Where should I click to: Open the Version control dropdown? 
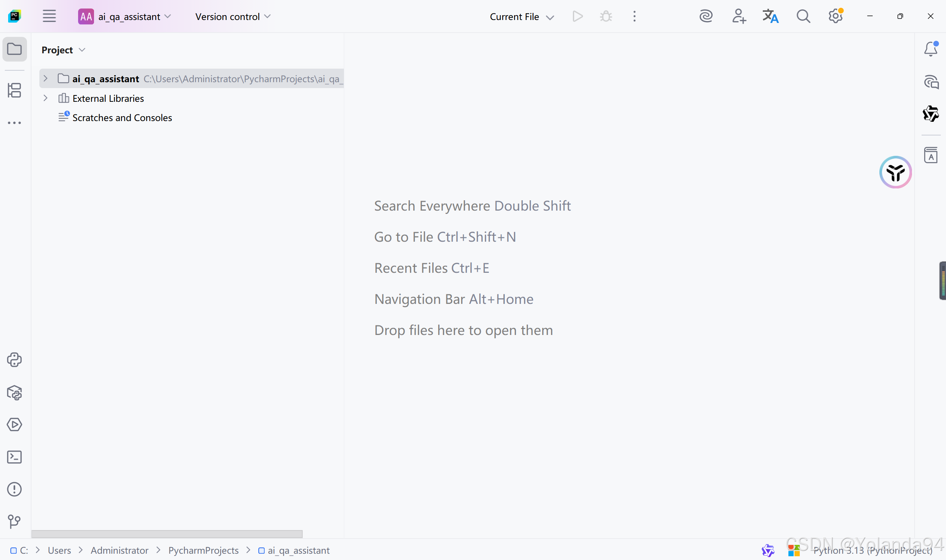pyautogui.click(x=233, y=17)
